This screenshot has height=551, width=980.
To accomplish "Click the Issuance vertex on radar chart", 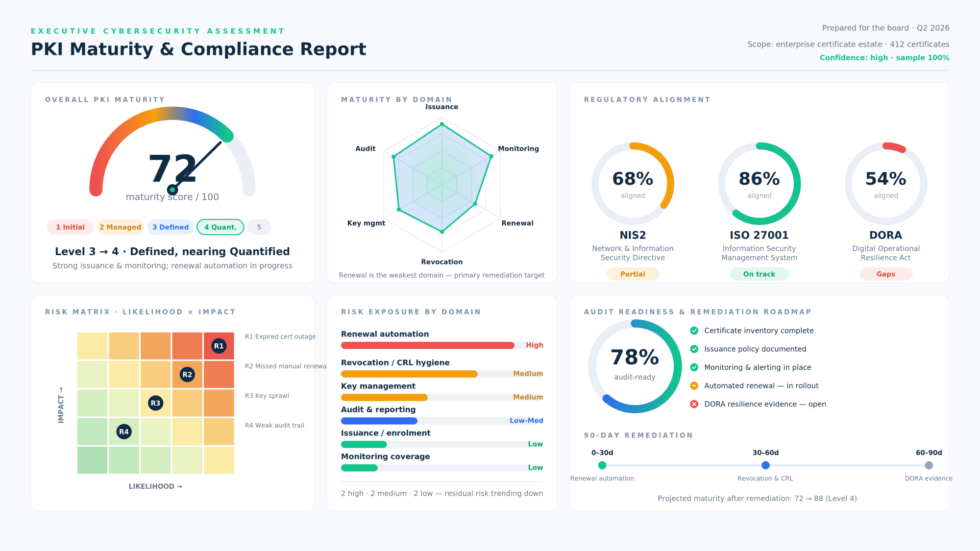I will (442, 124).
